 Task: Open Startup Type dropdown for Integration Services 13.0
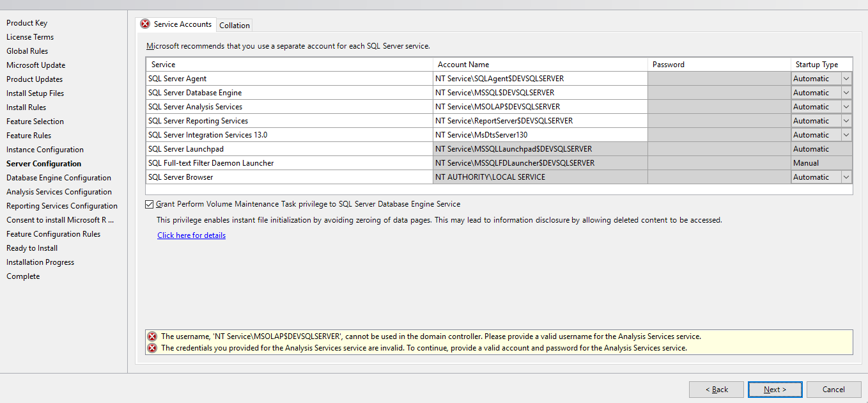point(846,135)
